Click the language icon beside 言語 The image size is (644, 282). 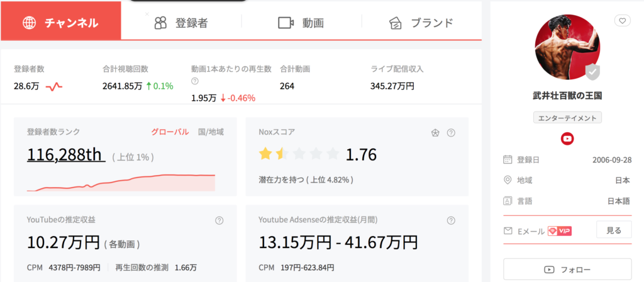pos(508,201)
